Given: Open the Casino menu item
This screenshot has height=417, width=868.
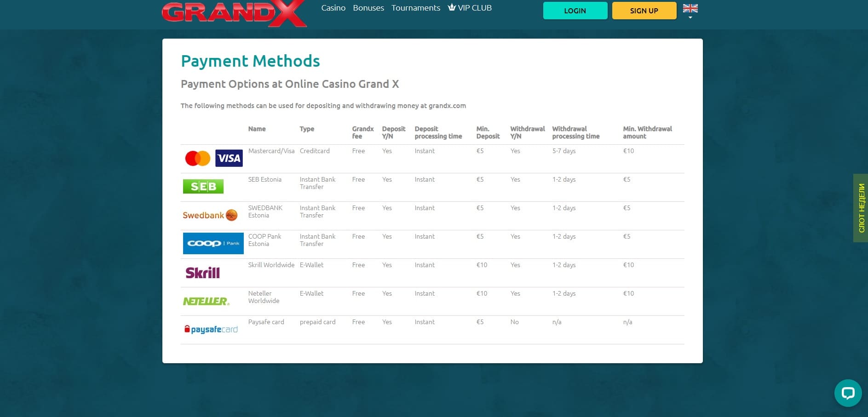Looking at the screenshot, I should (333, 8).
